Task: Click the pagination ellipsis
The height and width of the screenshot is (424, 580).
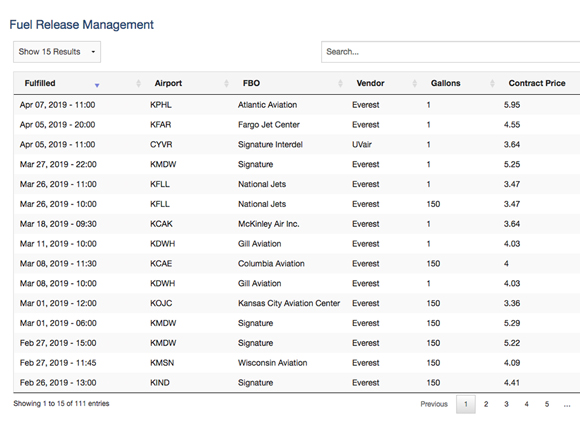Action: [567, 404]
